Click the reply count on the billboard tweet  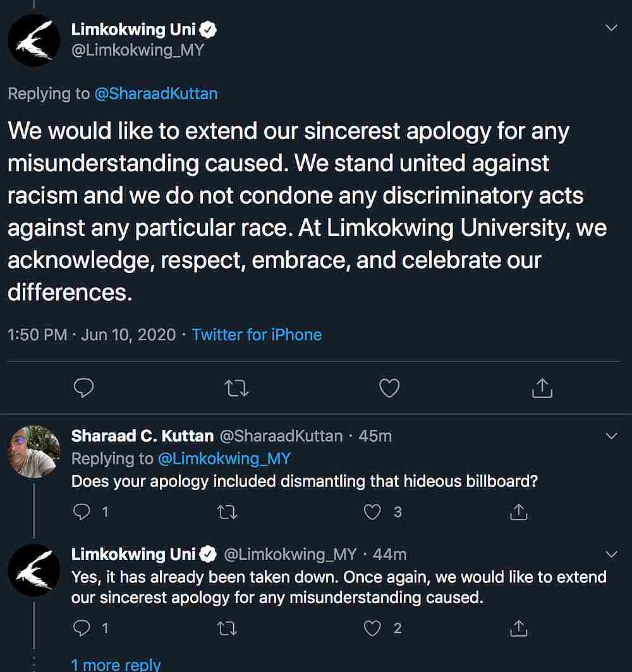coord(105,512)
